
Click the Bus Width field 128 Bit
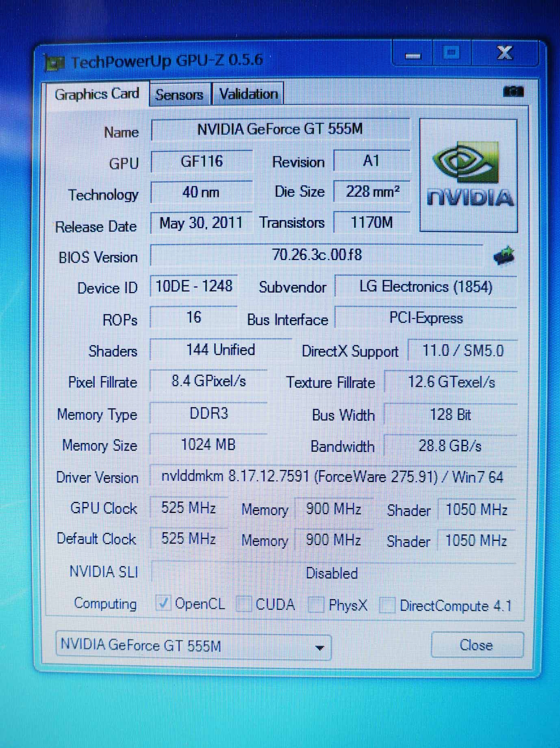450,415
